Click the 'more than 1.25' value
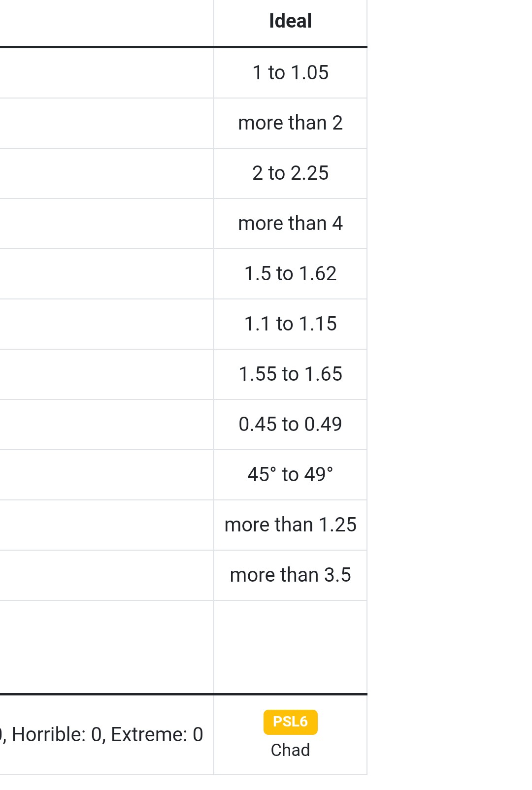 tap(290, 525)
